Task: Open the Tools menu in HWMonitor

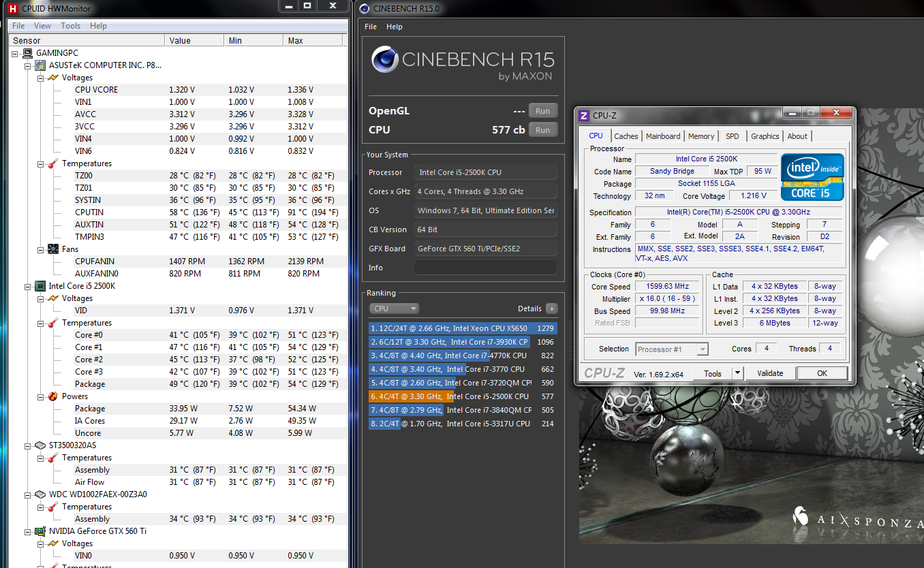Action: click(70, 26)
